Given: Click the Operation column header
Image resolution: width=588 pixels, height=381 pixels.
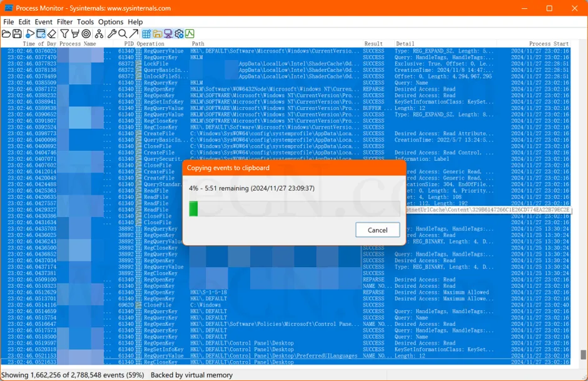Looking at the screenshot, I should (150, 44).
